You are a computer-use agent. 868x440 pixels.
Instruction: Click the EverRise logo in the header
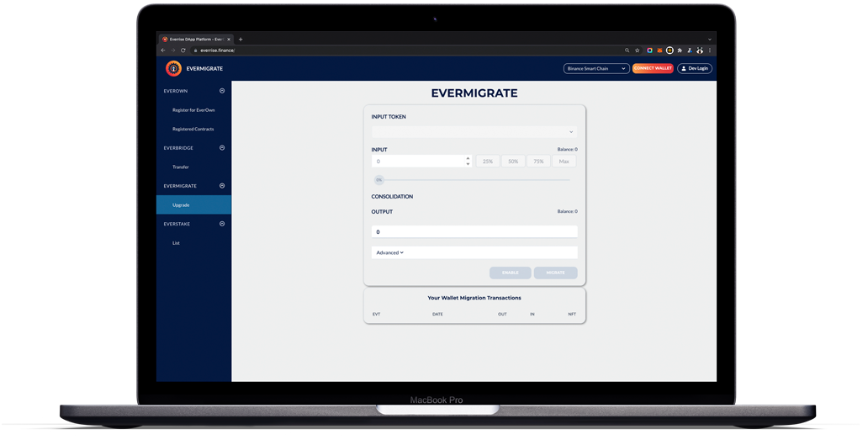pos(173,68)
